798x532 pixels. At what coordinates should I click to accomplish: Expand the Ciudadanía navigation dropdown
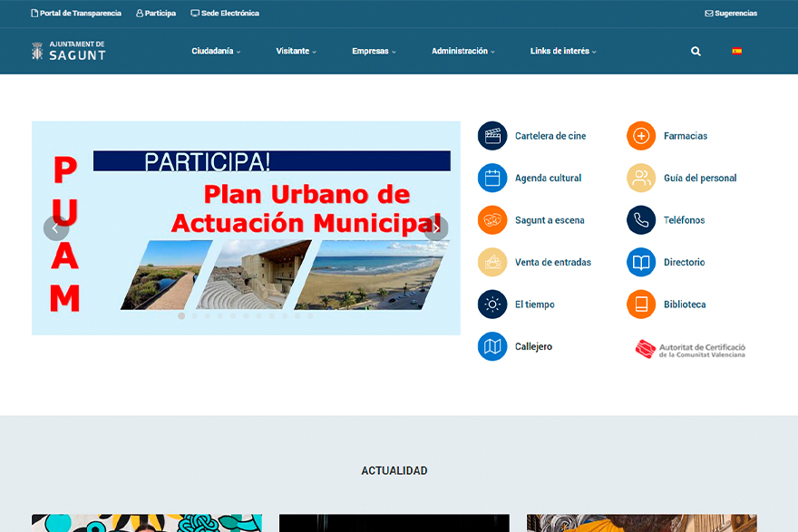tap(215, 51)
